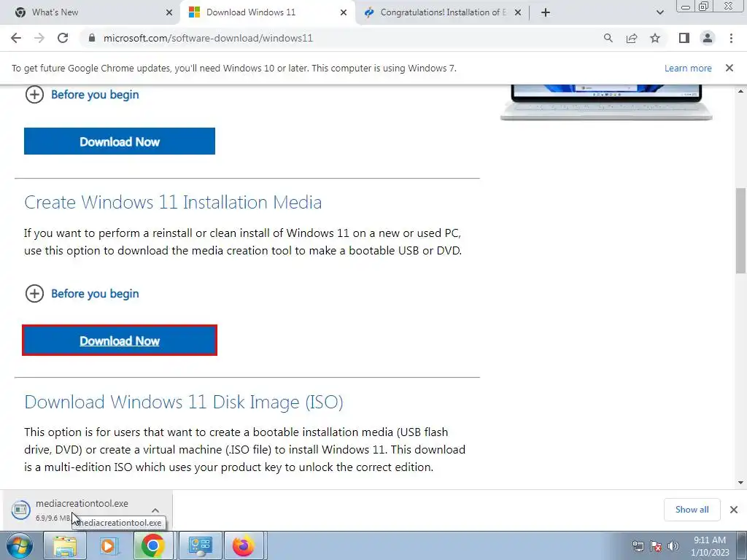Close the What's New tab
747x560 pixels.
[169, 12]
